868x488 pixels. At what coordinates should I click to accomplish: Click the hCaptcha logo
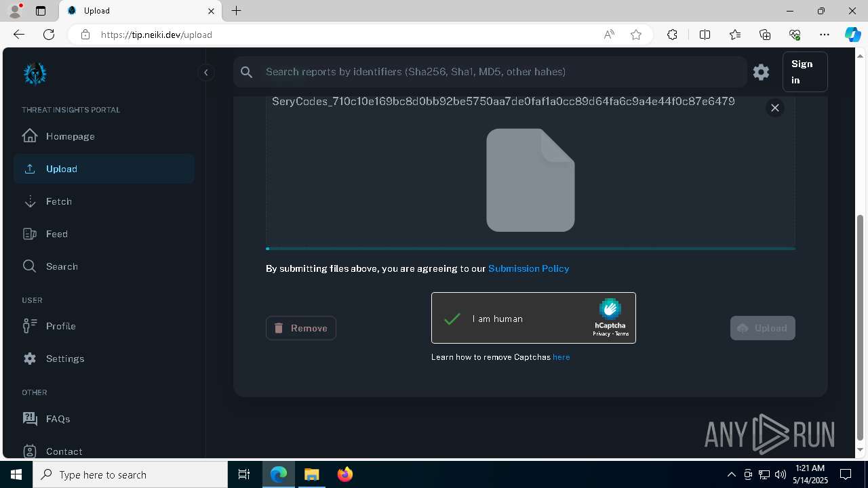610,309
